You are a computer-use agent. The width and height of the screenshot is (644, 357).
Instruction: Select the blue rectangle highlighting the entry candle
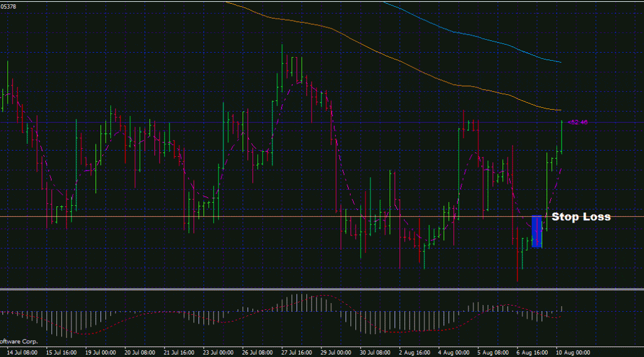click(x=537, y=231)
